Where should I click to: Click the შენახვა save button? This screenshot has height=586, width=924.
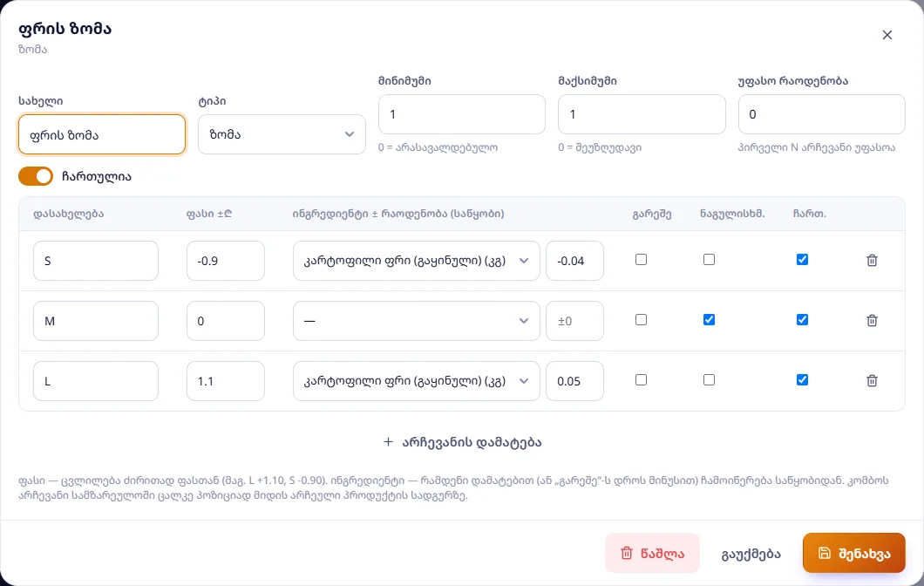854,553
